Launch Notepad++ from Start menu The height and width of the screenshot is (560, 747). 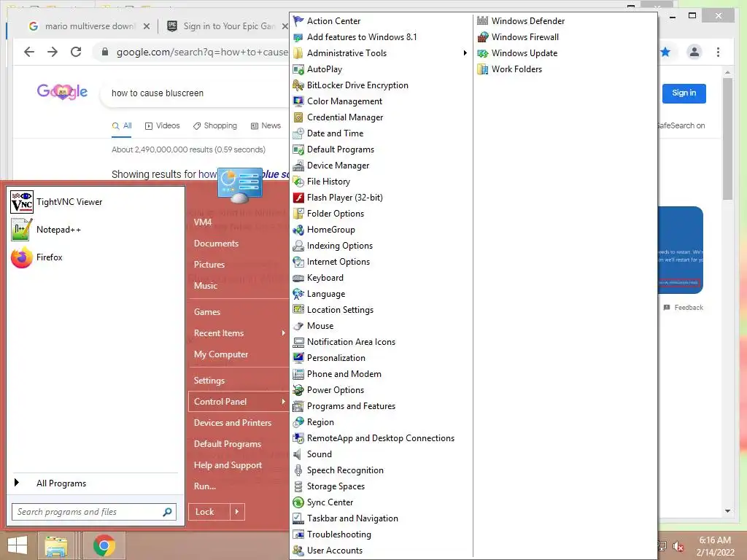click(95, 230)
